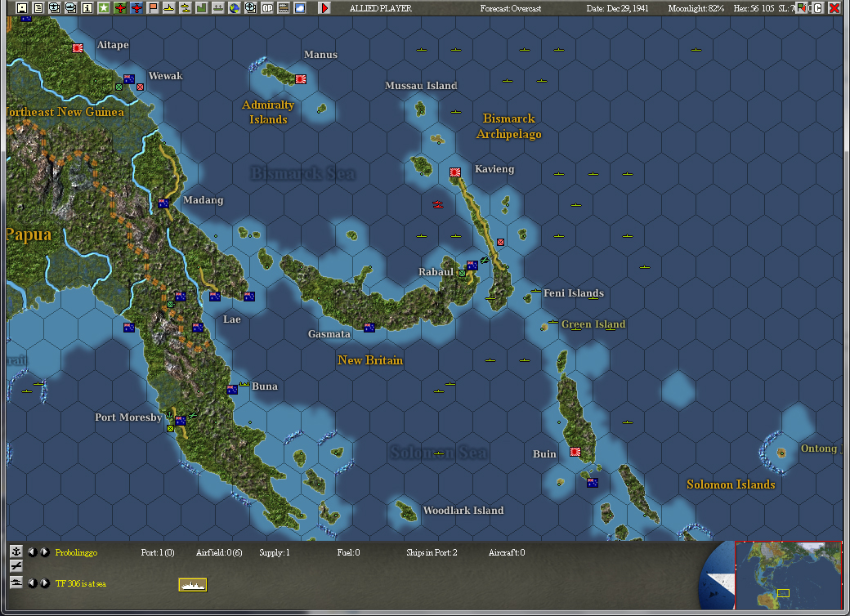850x616 pixels.
Task: Save the game using the disk icon
Action: click(x=20, y=7)
